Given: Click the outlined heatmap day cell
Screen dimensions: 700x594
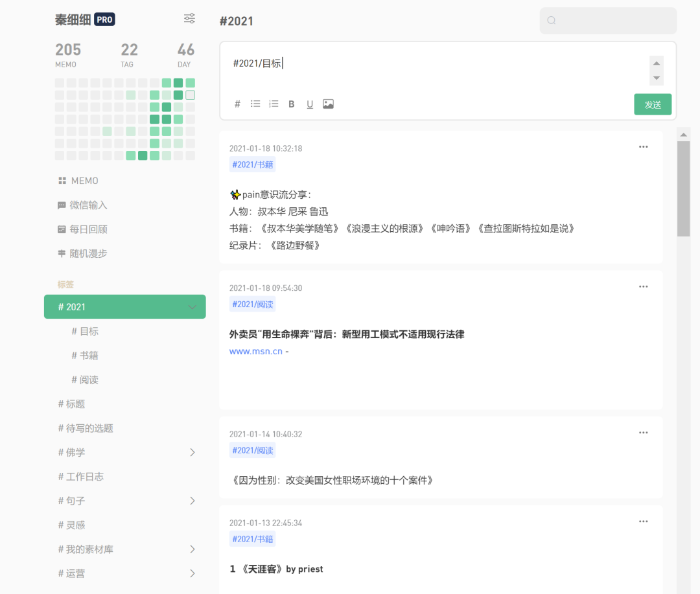Looking at the screenshot, I should [190, 95].
